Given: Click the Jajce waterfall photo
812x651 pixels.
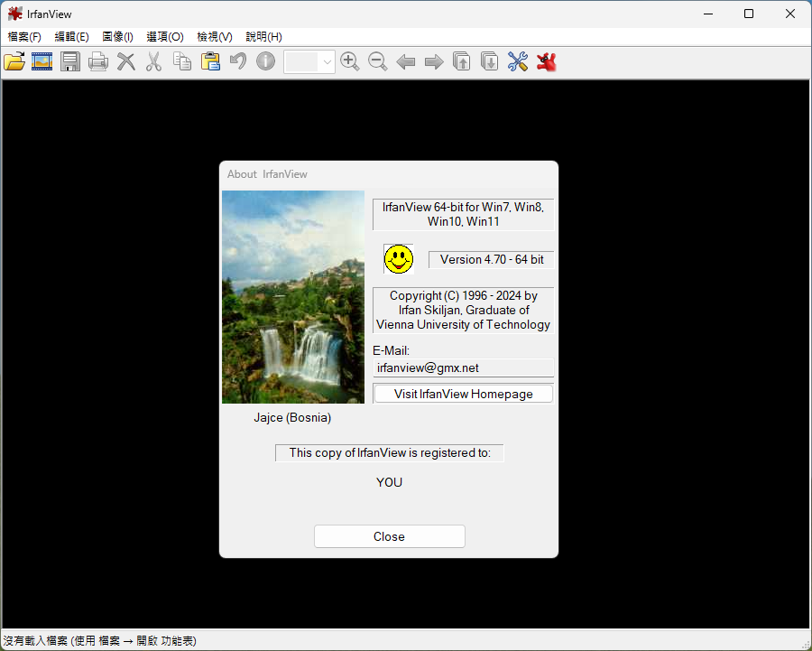Looking at the screenshot, I should point(293,297).
